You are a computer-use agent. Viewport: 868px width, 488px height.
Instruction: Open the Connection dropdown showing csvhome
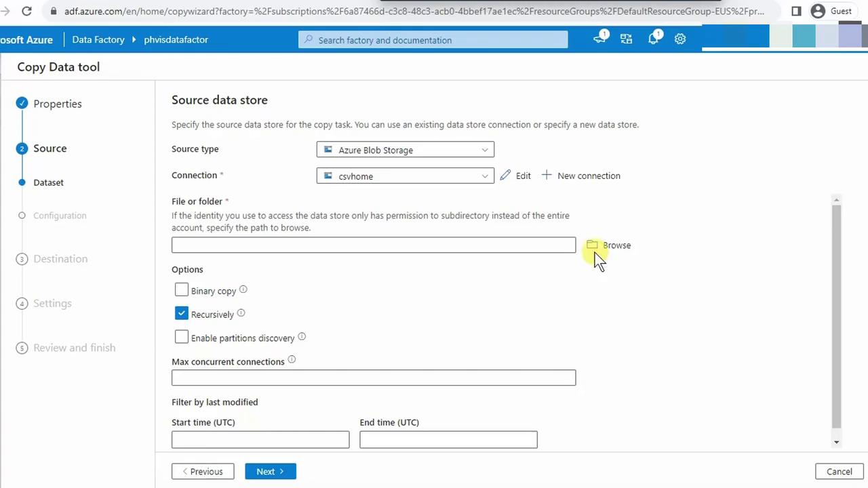click(405, 176)
